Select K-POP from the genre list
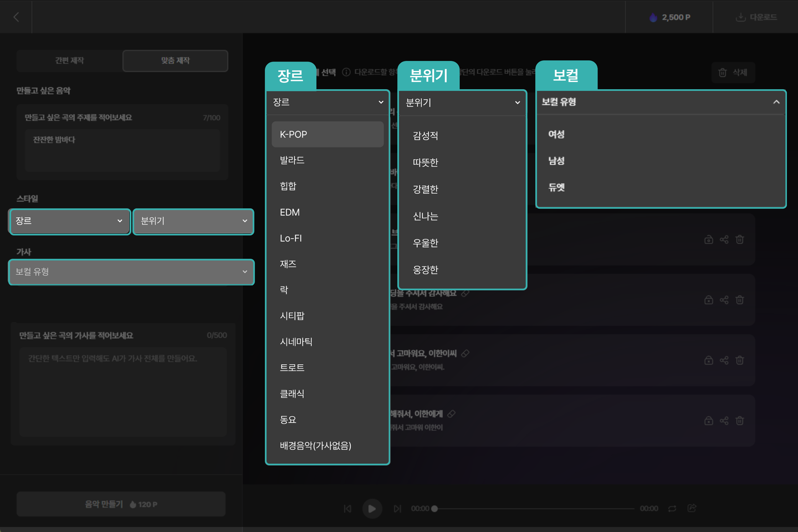Screen dimensions: 798x532 (328, 134)
